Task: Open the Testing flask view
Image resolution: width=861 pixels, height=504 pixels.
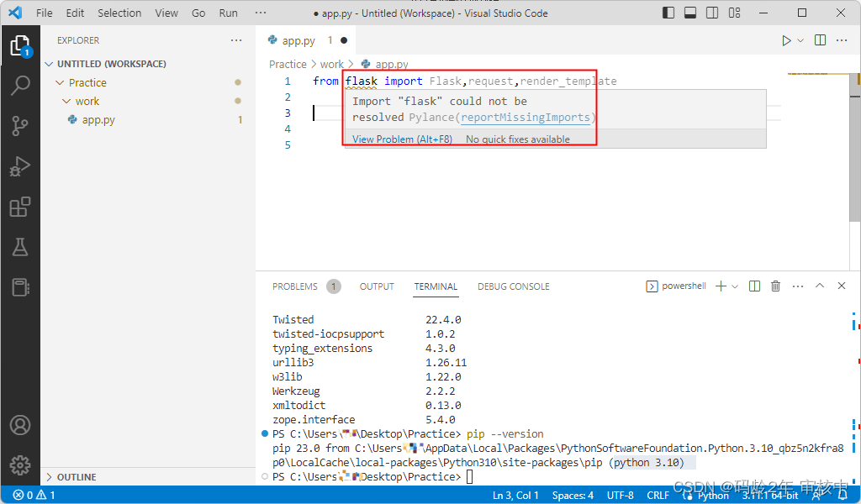Action: (20, 247)
